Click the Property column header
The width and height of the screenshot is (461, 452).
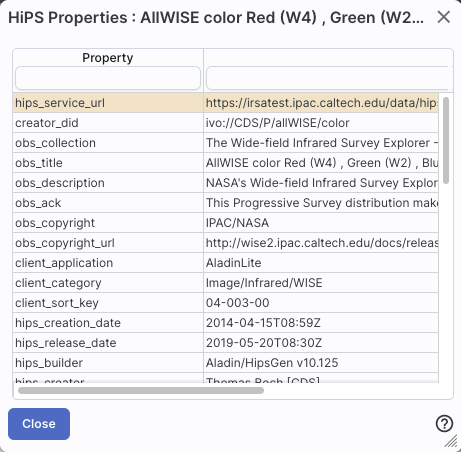pos(108,58)
